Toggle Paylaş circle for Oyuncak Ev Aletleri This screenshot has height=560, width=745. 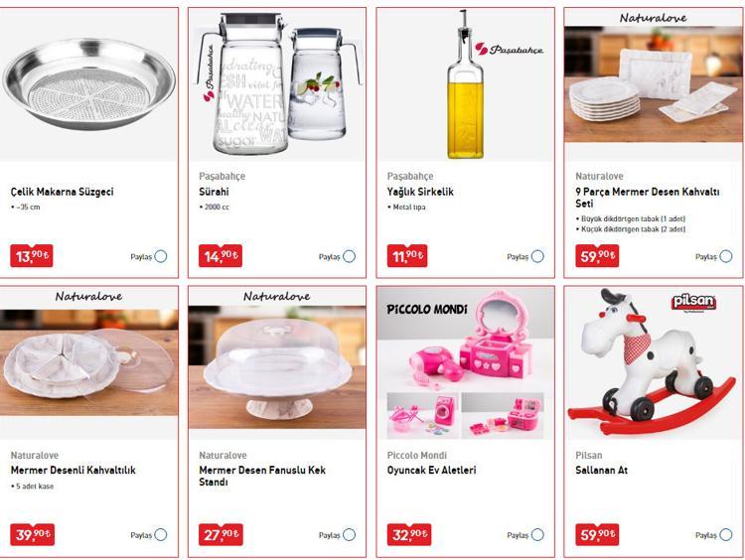coord(537,535)
